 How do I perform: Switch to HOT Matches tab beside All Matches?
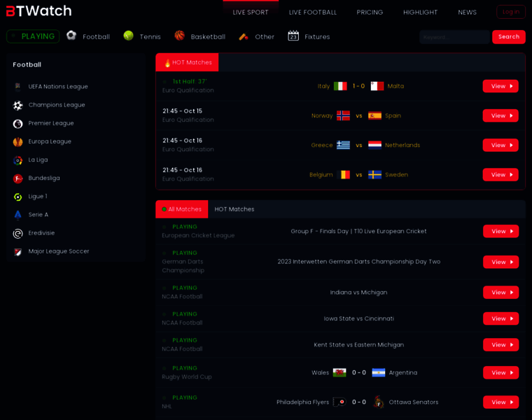(234, 209)
